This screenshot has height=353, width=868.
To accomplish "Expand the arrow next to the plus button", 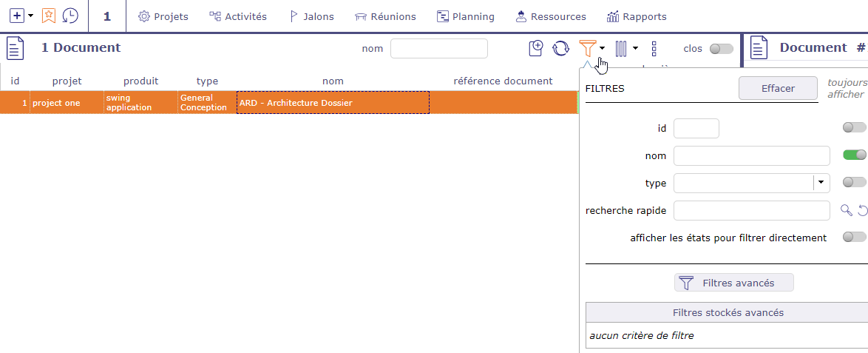I will [31, 16].
